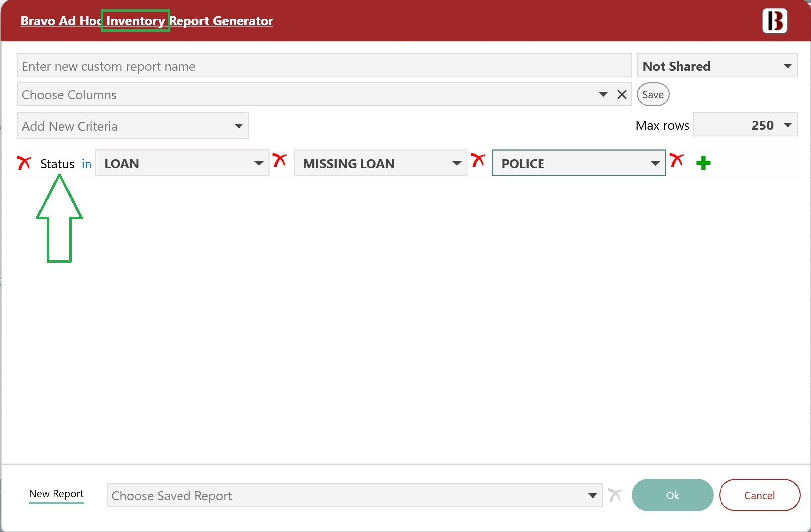Open the Not Shared sharing dropdown
Screen dimensions: 811x532
(x=717, y=66)
